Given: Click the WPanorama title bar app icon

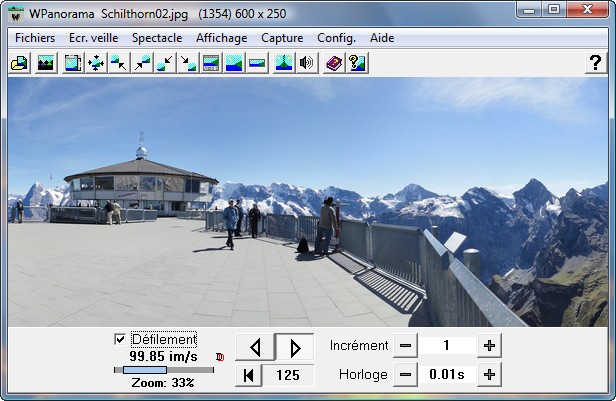Looking at the screenshot, I should [16, 14].
